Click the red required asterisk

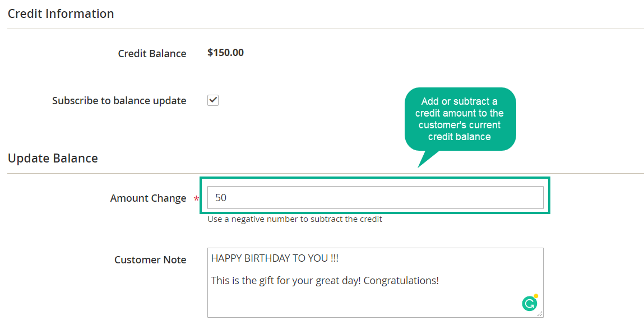click(196, 199)
